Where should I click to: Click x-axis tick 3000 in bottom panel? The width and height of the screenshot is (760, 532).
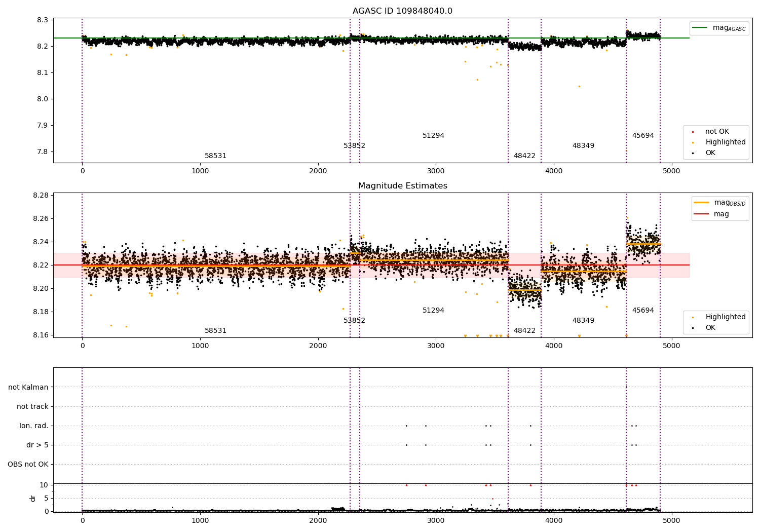coord(436,520)
